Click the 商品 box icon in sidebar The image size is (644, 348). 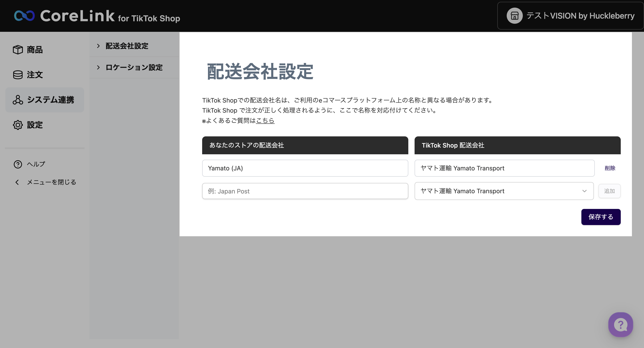pos(18,49)
